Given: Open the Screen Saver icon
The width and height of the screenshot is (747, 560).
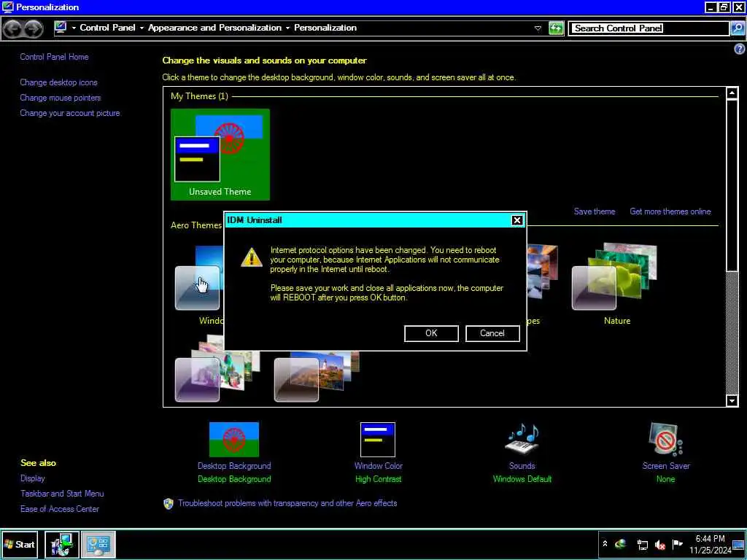Looking at the screenshot, I should point(665,439).
